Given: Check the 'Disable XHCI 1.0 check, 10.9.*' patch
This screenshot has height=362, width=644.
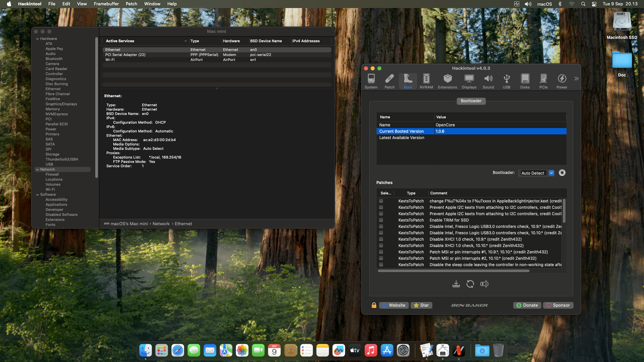Looking at the screenshot, I should pyautogui.click(x=381, y=239).
